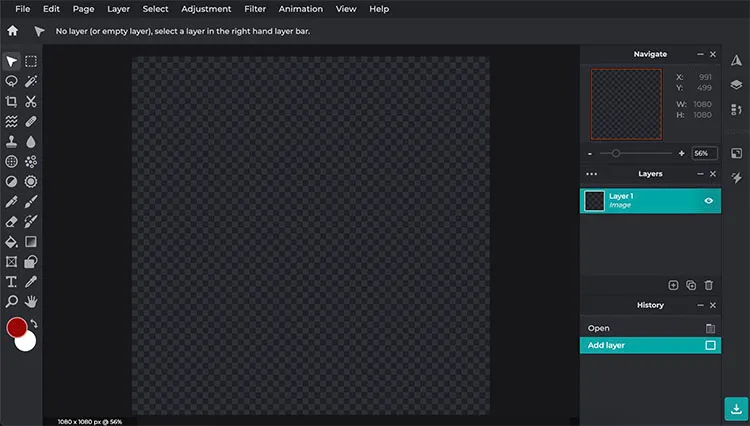This screenshot has height=426, width=750.
Task: Open the Adjustment menu
Action: click(x=206, y=9)
